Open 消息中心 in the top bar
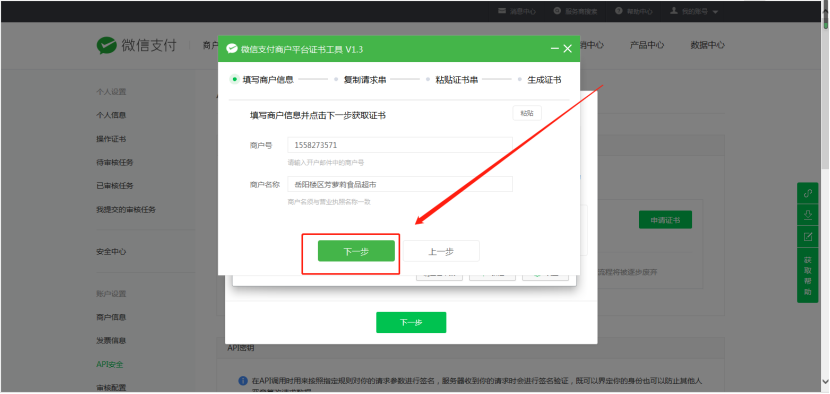This screenshot has height=394, width=830. coord(523,11)
